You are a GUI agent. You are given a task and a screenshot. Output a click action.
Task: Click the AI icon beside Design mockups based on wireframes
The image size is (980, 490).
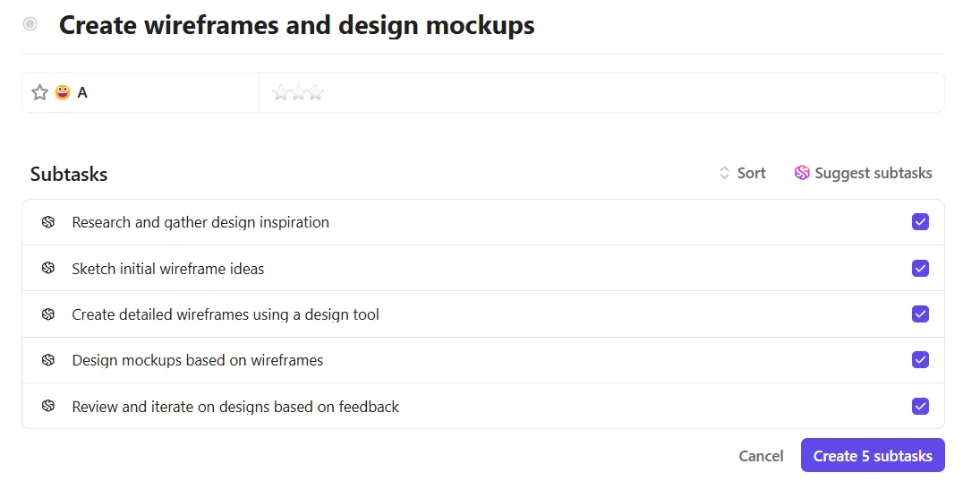(x=48, y=360)
